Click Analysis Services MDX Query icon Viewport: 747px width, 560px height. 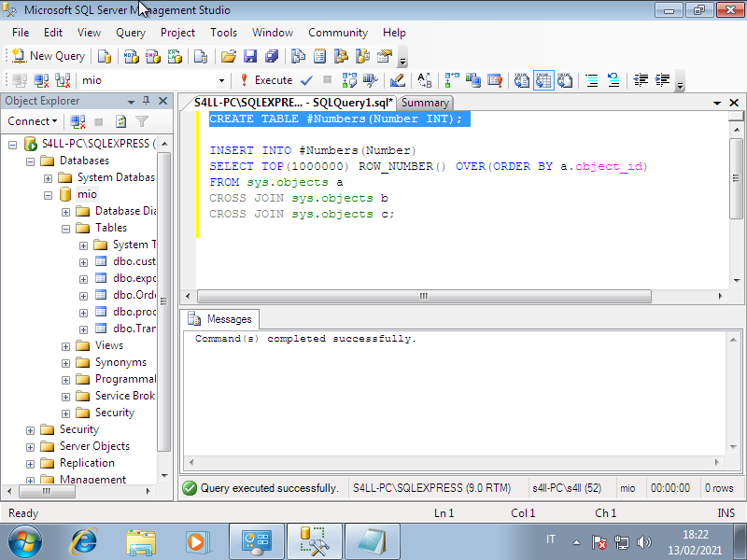(x=131, y=56)
